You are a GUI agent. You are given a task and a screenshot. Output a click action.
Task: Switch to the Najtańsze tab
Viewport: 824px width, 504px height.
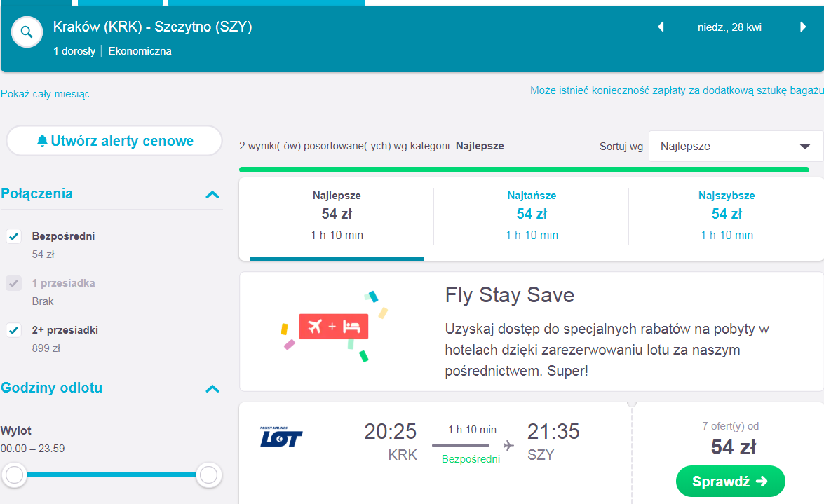[532, 216]
